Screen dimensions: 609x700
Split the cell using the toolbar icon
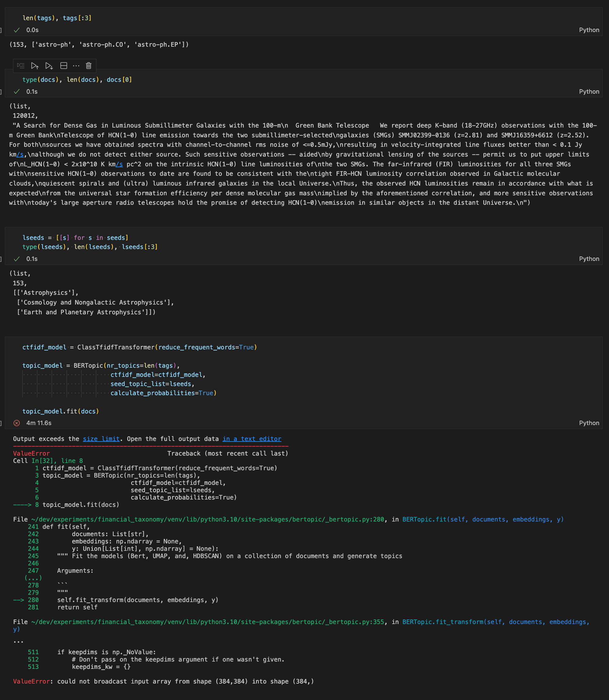pyautogui.click(x=63, y=66)
